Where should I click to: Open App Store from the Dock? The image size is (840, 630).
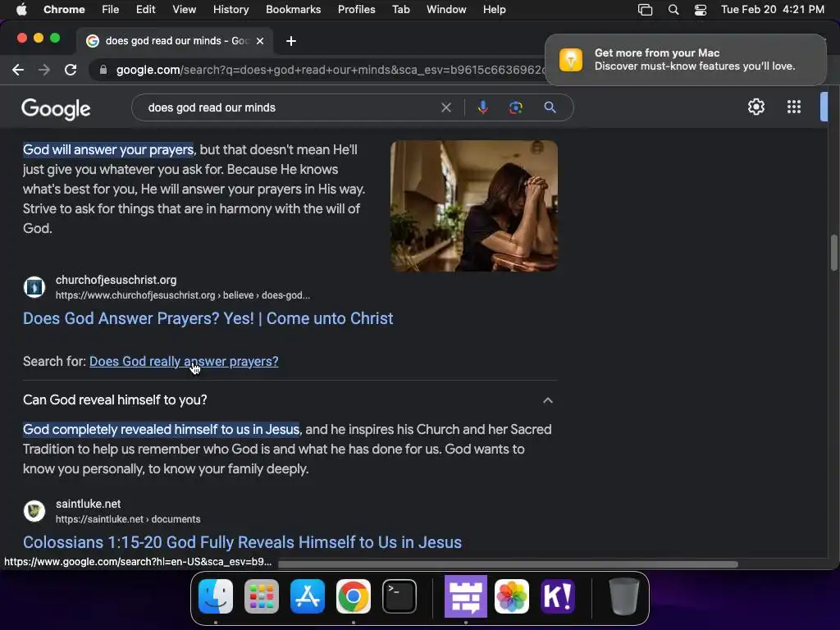click(308, 596)
